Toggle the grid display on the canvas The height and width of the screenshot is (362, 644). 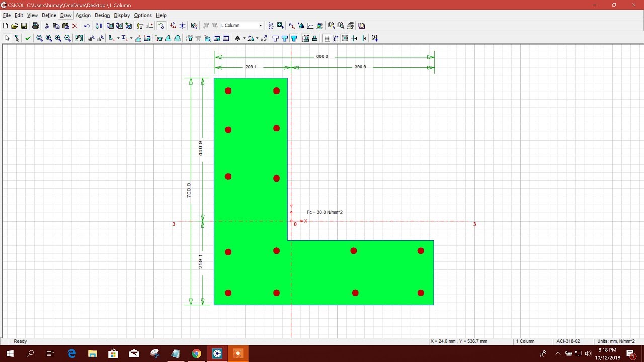pyautogui.click(x=327, y=38)
